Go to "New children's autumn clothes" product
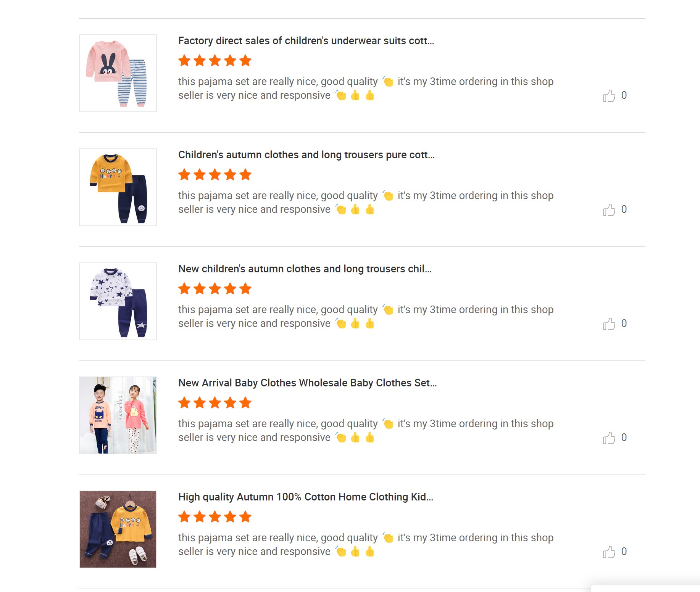Screen dimensions: 700x592 [305, 269]
